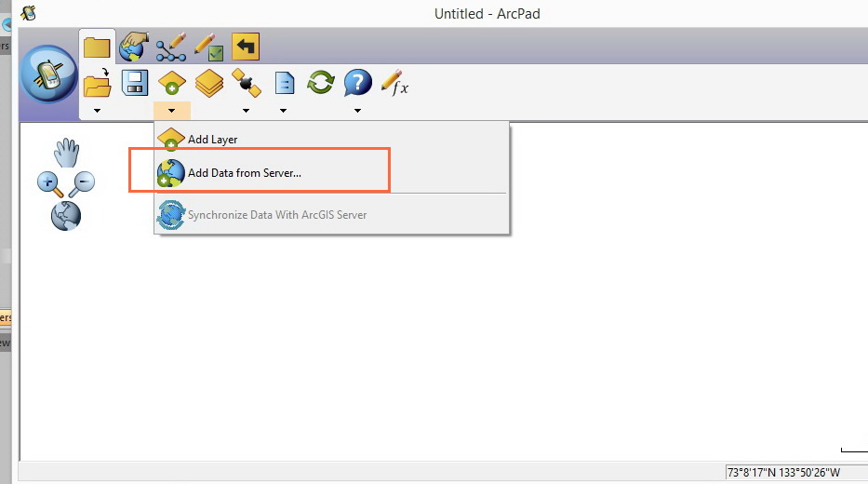The height and width of the screenshot is (484, 868).
Task: Click the GPS satellite icon
Action: point(247,83)
